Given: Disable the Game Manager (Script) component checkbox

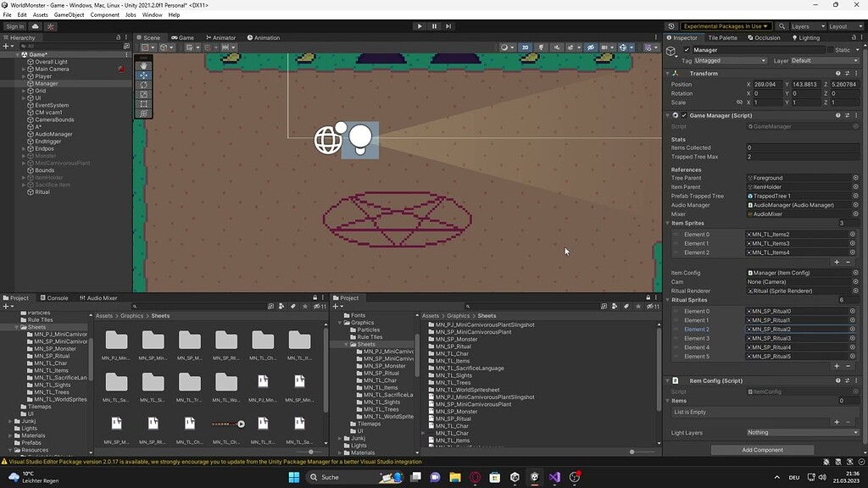Looking at the screenshot, I should [685, 114].
